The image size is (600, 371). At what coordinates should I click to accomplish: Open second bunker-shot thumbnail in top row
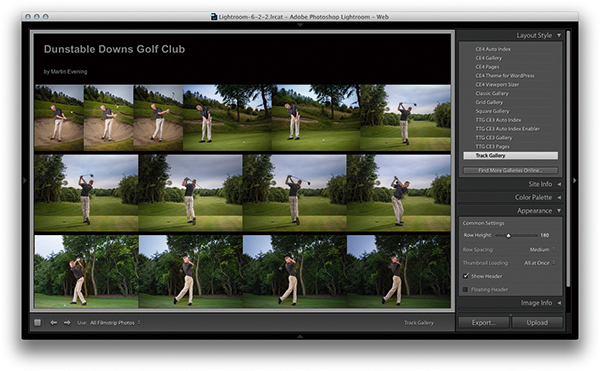[109, 118]
